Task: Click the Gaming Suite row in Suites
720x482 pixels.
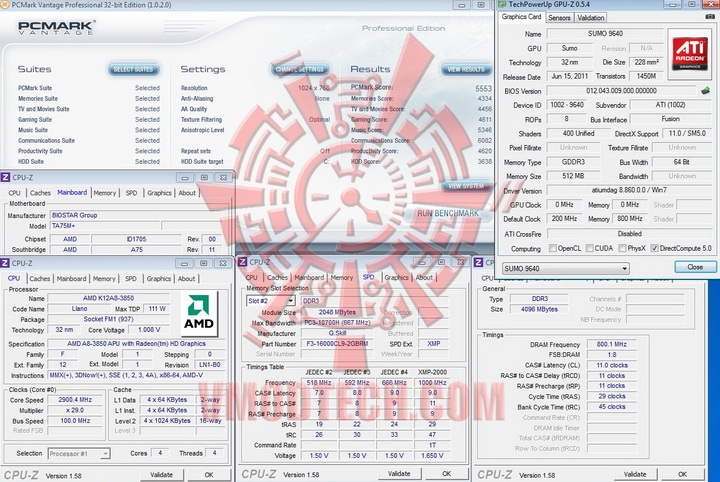Action: click(x=89, y=119)
